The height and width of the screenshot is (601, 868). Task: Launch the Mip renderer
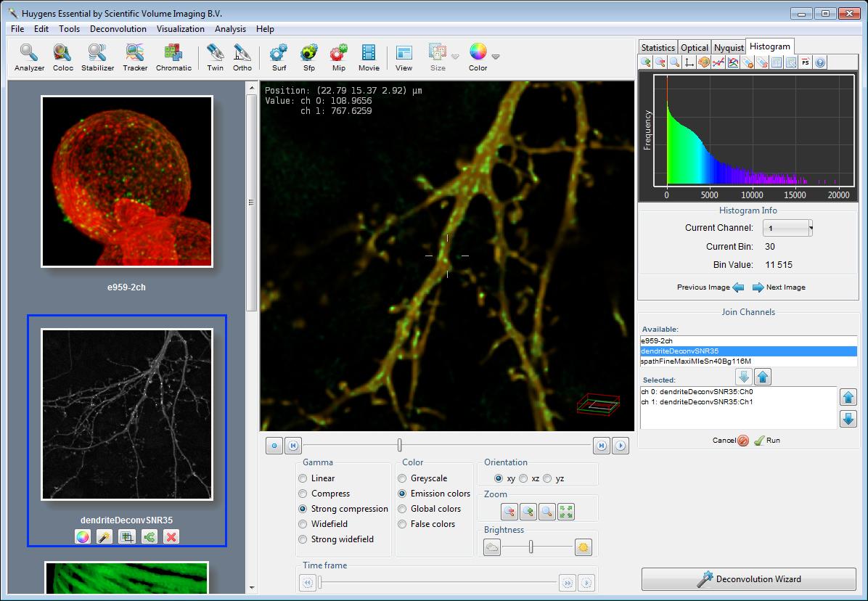pyautogui.click(x=338, y=57)
